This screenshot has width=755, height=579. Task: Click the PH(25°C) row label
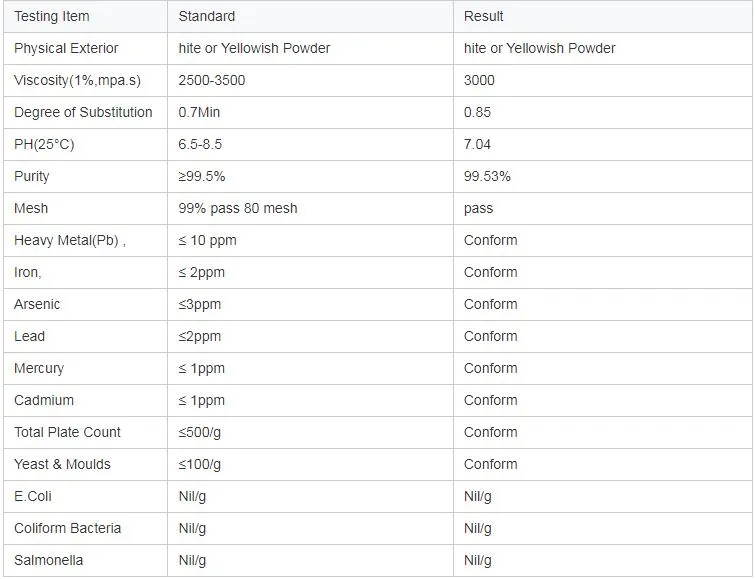pos(44,144)
